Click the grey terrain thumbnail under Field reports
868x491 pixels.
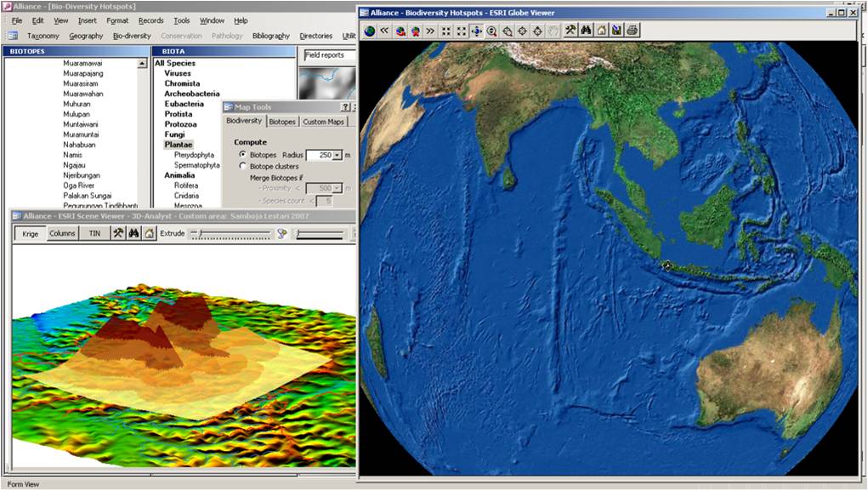pos(326,83)
